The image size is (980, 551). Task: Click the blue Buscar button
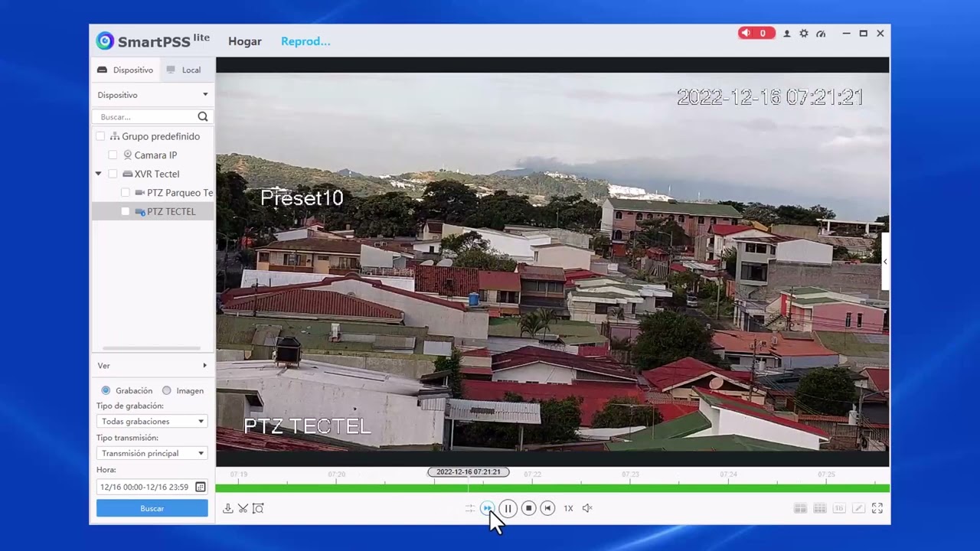[152, 508]
